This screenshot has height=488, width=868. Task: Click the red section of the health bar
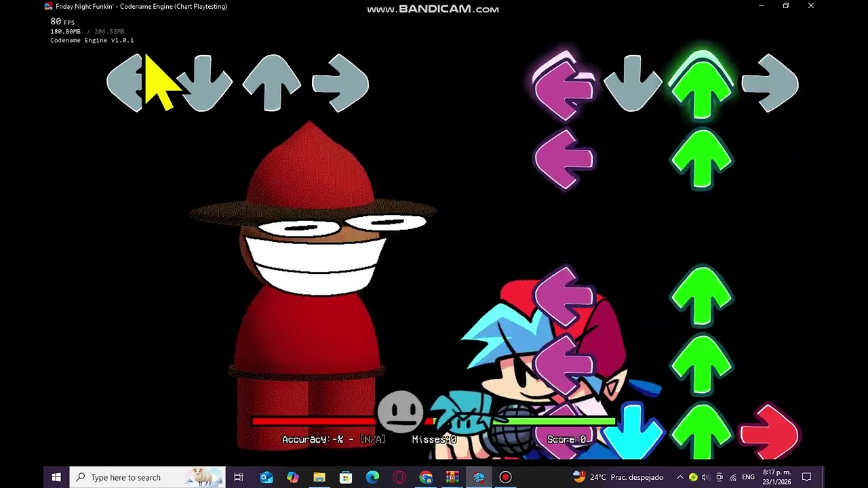[313, 422]
